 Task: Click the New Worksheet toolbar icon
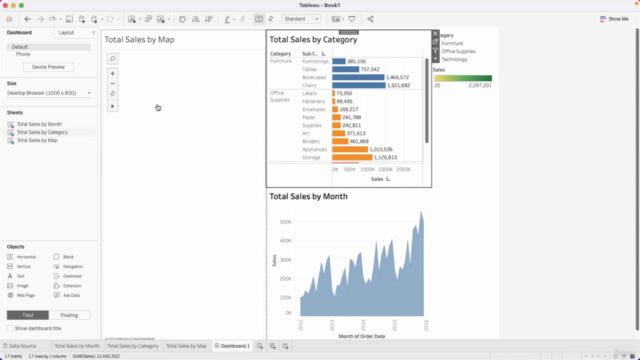click(x=131, y=19)
